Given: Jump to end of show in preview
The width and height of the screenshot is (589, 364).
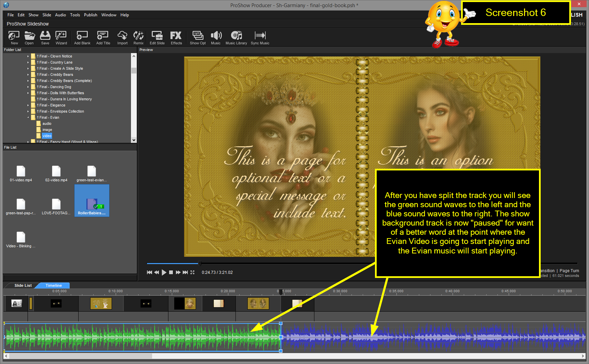Looking at the screenshot, I should 185,272.
